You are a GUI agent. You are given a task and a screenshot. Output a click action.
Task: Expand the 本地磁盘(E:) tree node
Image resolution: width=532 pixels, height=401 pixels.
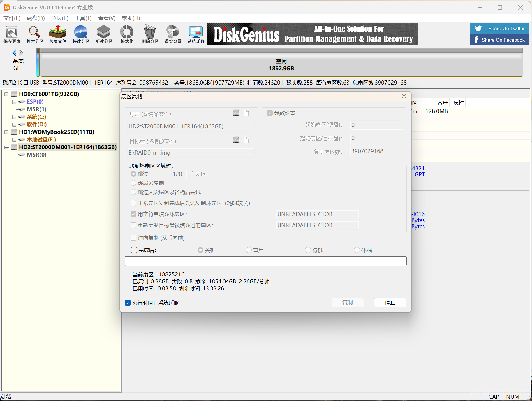click(14, 140)
